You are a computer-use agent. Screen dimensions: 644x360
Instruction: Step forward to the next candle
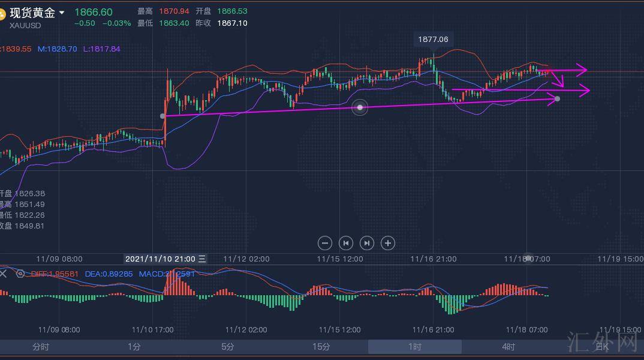click(366, 243)
